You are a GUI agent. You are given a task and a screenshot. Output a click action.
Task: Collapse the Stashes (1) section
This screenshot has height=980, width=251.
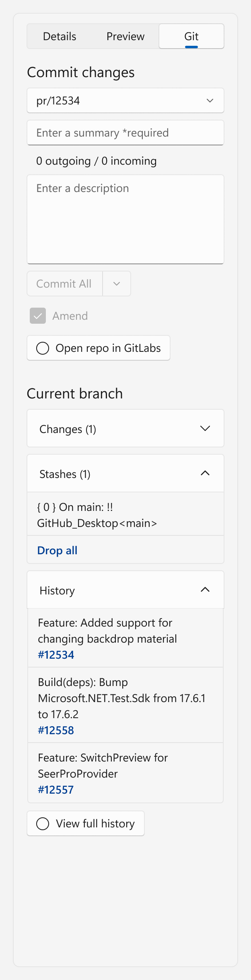(125, 474)
